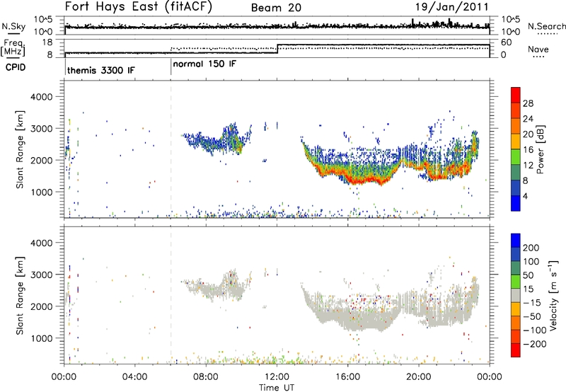Click the power panel 'Slant Range [km]' label
The width and height of the screenshot is (566, 392).
(x=20, y=149)
